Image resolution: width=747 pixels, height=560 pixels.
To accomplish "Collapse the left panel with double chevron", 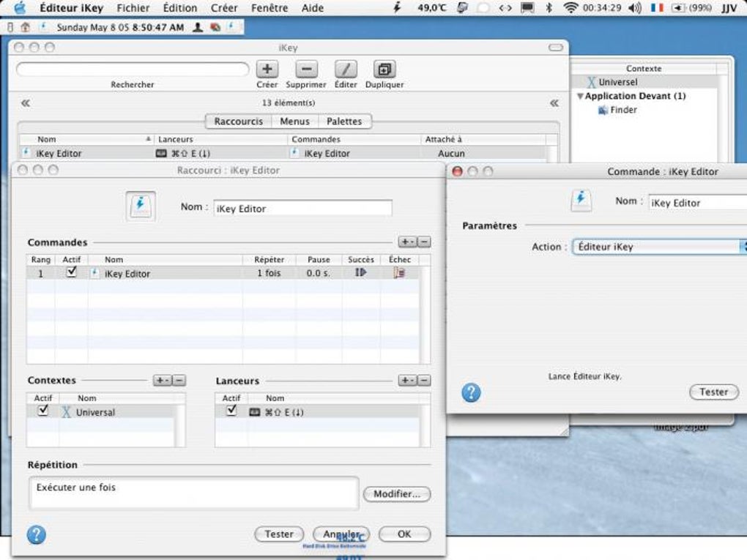I will click(x=26, y=103).
